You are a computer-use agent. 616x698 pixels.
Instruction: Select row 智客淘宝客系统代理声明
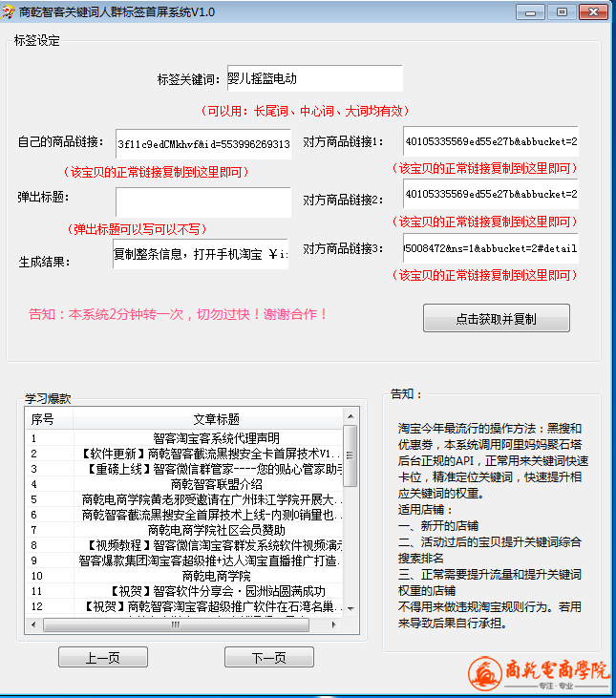(x=184, y=438)
